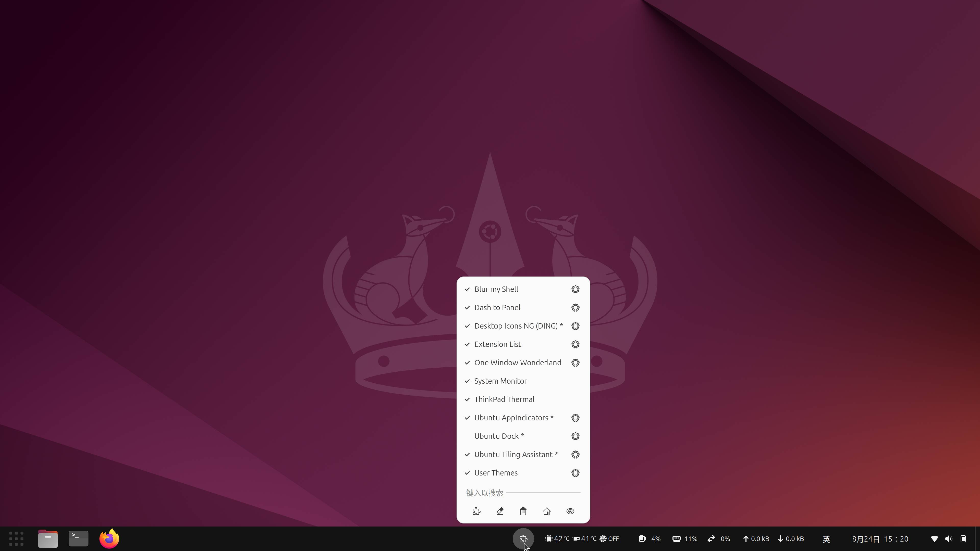980x551 pixels.
Task: Click the fan OFF status indicator
Action: coord(609,539)
